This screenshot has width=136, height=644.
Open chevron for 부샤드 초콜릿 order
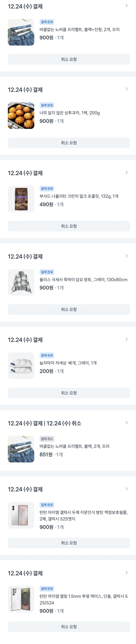pyautogui.click(x=127, y=172)
